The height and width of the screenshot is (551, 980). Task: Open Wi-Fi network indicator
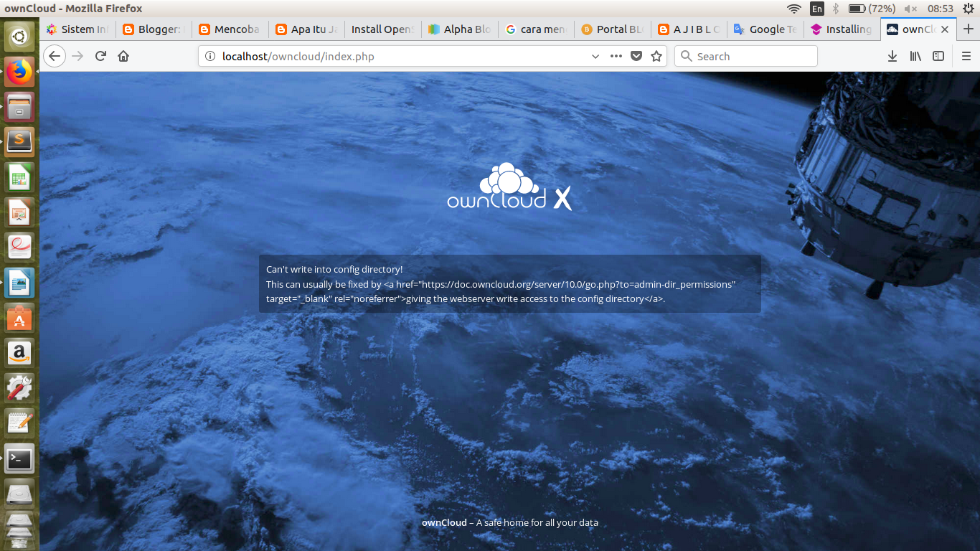tap(793, 9)
